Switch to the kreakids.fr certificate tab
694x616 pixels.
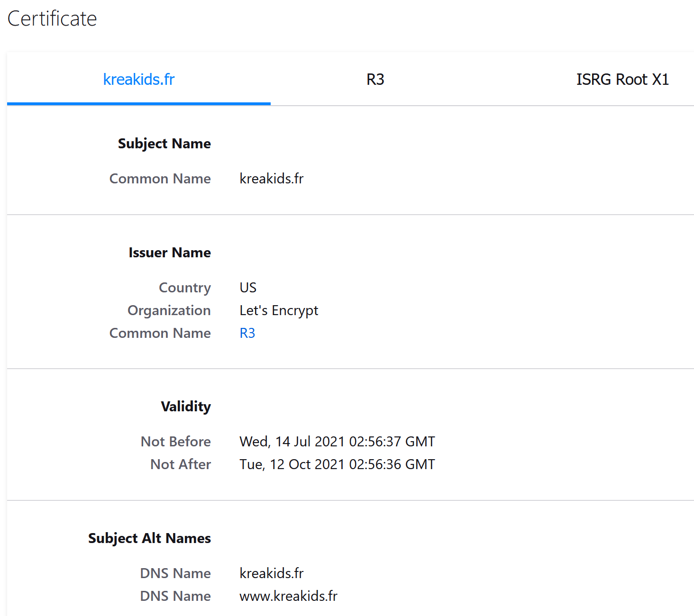138,79
